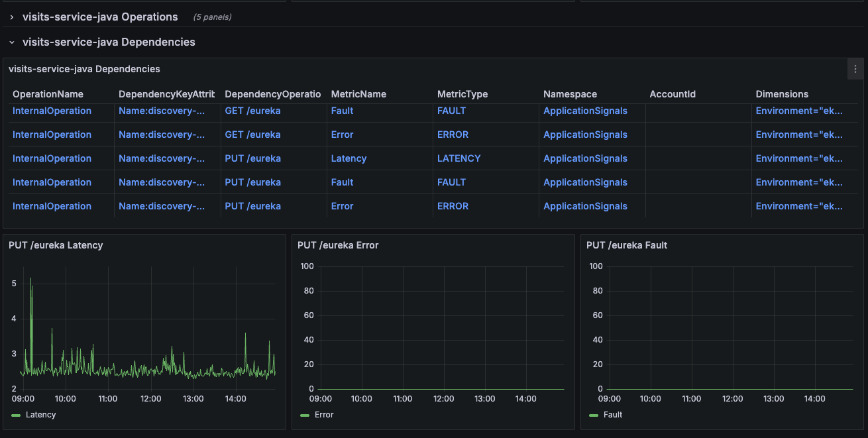Click the PUT /eureka Latency panel title
The height and width of the screenshot is (438, 868).
[56, 245]
